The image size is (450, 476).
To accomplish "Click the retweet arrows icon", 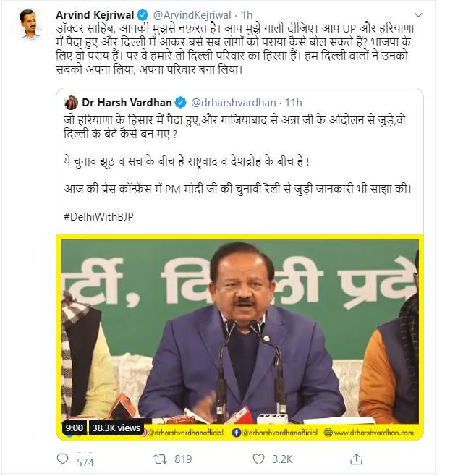I will [x=160, y=459].
